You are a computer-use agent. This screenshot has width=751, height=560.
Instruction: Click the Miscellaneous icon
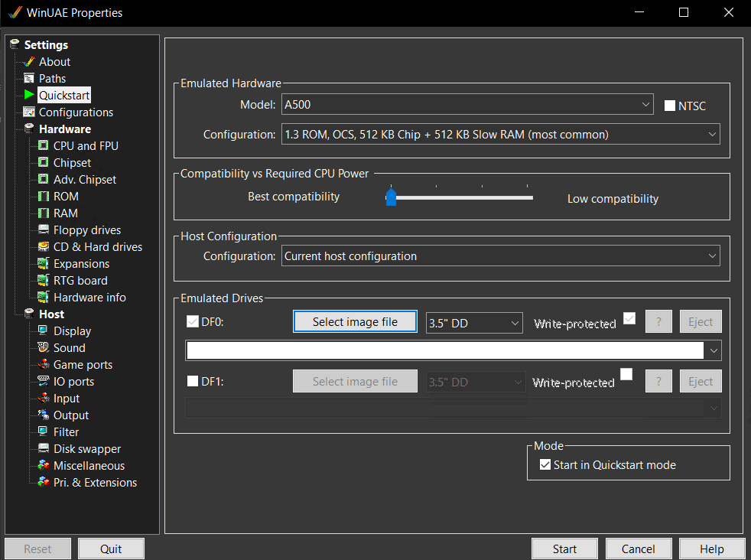click(x=43, y=465)
